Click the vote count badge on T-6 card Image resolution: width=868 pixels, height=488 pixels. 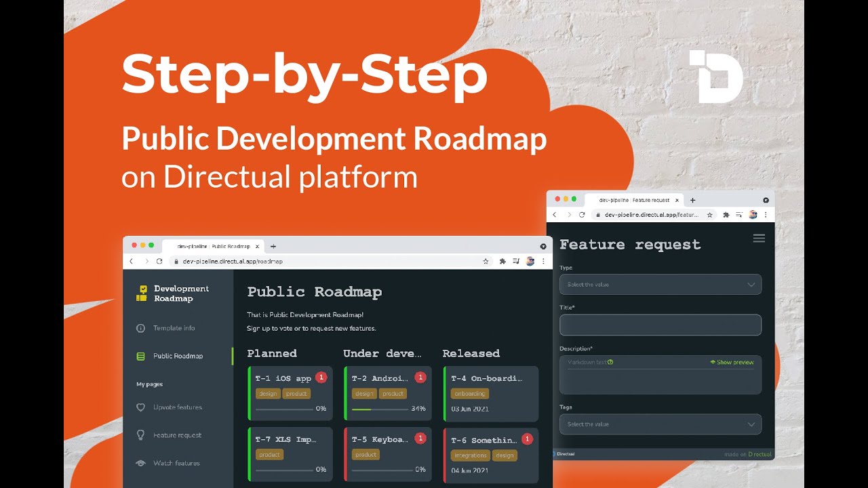coord(528,439)
